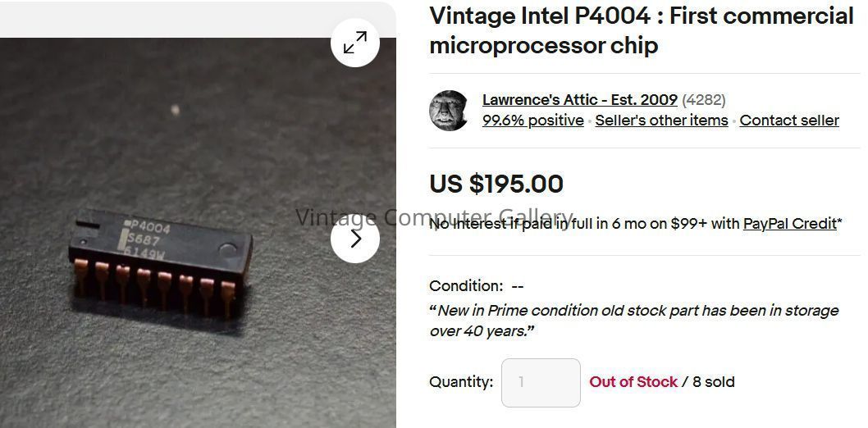Click the seller feedback count (4282)
Image resolution: width=868 pixels, height=428 pixels.
704,100
